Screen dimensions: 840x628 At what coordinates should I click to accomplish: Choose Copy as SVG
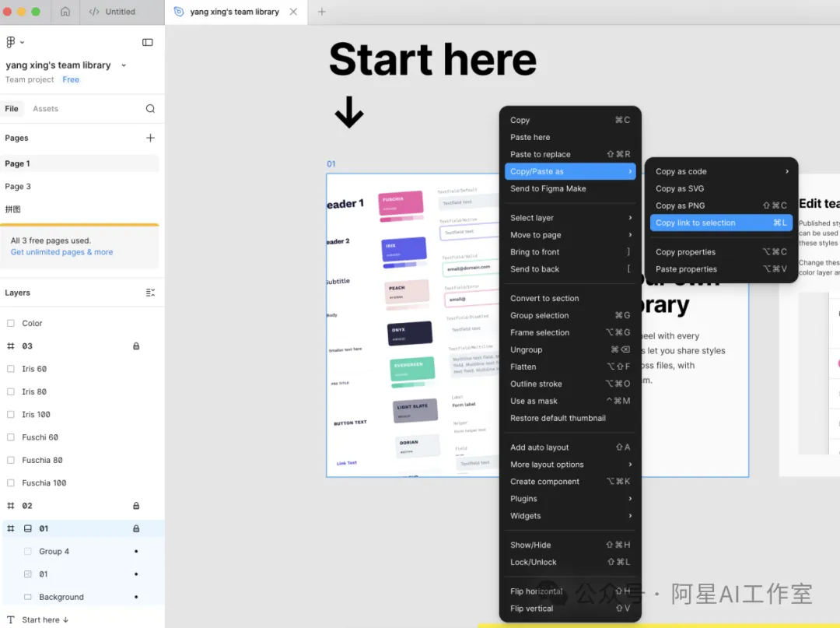[x=721, y=188]
